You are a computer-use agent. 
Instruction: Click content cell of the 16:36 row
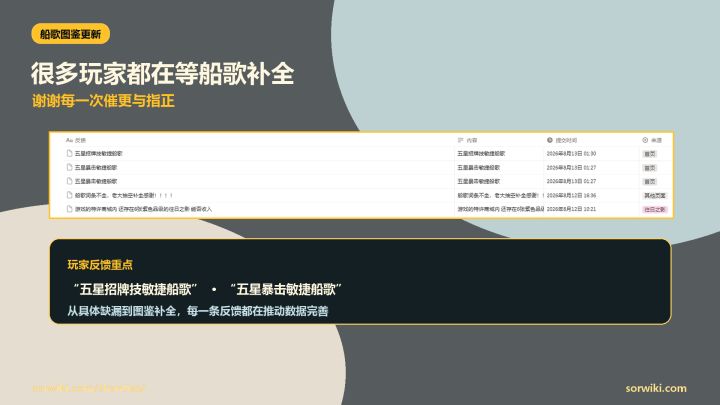[x=501, y=195]
